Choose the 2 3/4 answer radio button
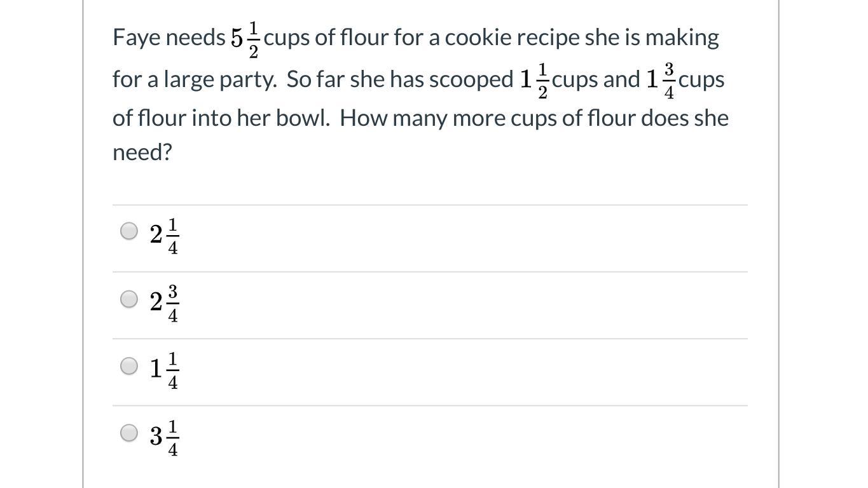 coord(129,299)
